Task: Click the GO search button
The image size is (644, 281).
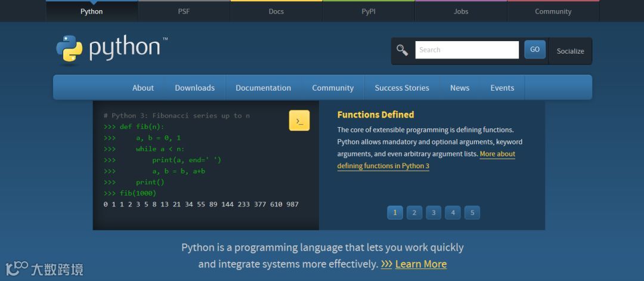Action: 535,50
